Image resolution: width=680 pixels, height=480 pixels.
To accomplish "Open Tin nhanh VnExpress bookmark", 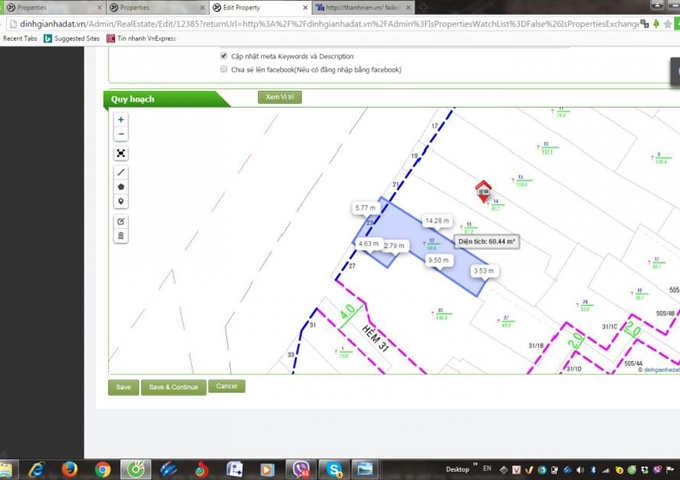I will coord(146,38).
